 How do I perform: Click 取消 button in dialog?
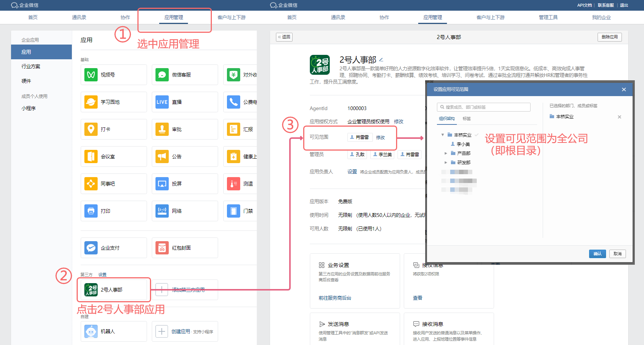[x=617, y=254]
